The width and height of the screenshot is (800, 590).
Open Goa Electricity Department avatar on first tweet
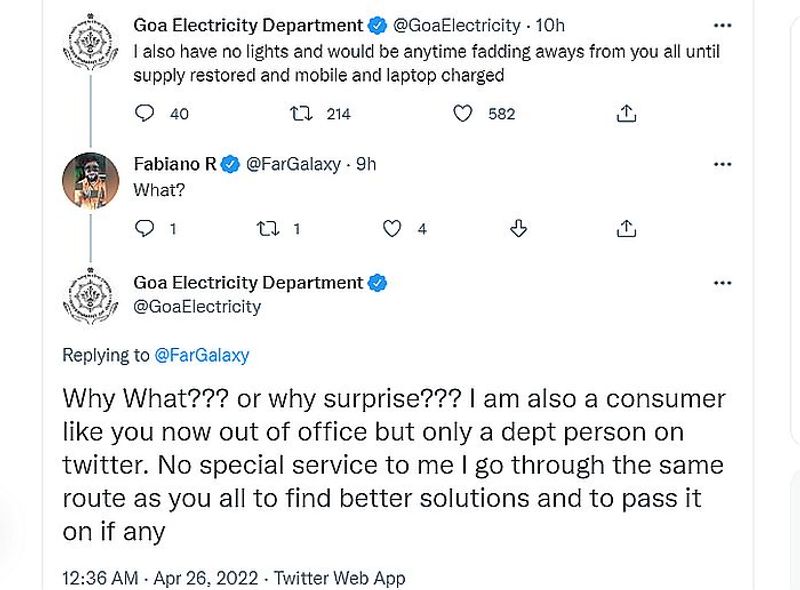(x=92, y=44)
